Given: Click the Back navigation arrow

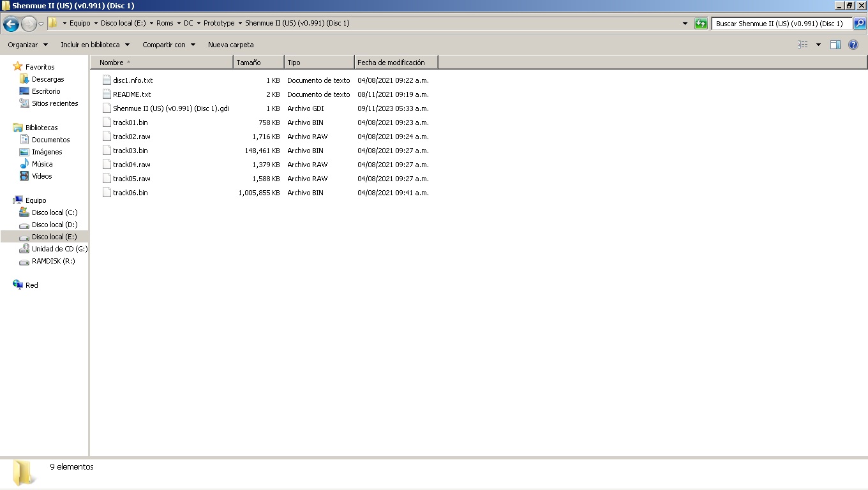Looking at the screenshot, I should point(11,24).
